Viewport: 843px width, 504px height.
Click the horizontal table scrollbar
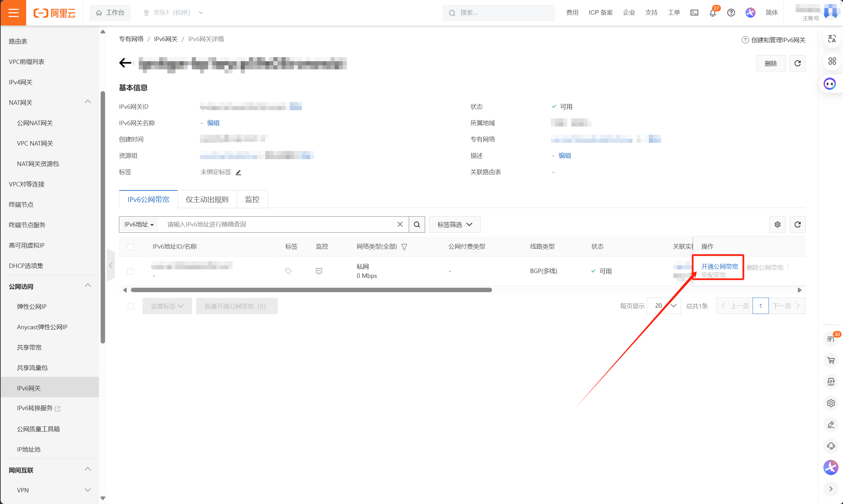[311, 290]
